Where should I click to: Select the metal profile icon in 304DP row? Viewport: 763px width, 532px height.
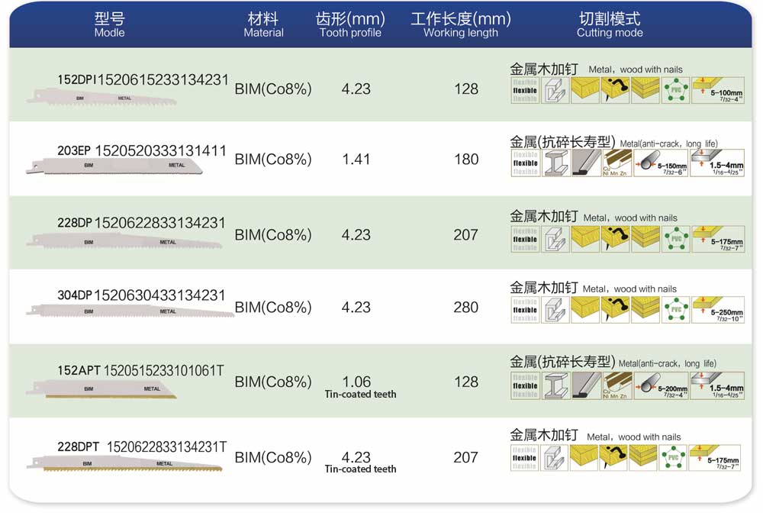[x=555, y=308]
